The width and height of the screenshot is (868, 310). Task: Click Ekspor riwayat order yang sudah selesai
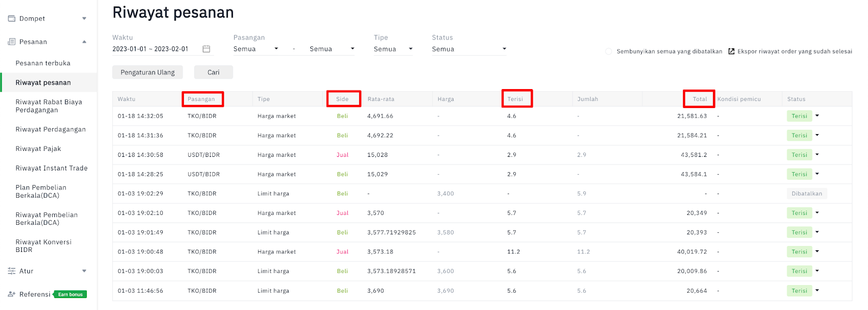[795, 52]
